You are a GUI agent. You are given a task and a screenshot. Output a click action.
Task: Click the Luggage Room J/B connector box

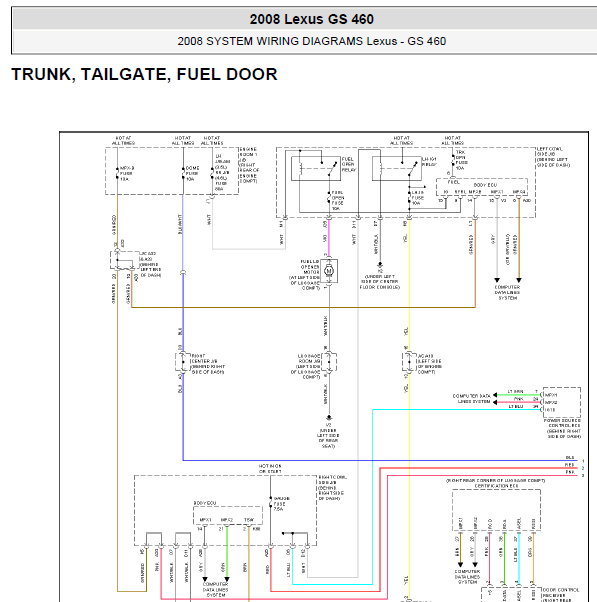(329, 362)
